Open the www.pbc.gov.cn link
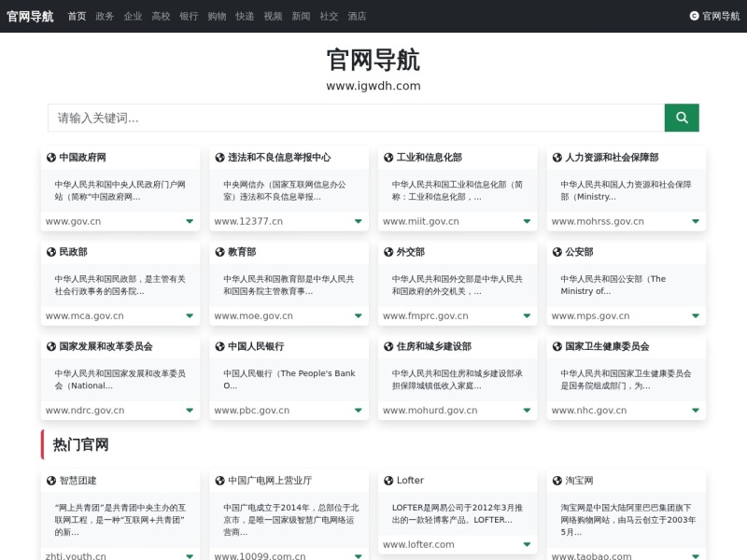 [251, 410]
